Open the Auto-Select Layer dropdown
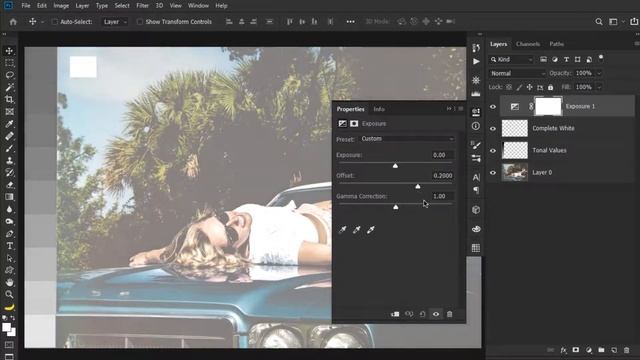This screenshot has width=640, height=360. click(x=114, y=22)
